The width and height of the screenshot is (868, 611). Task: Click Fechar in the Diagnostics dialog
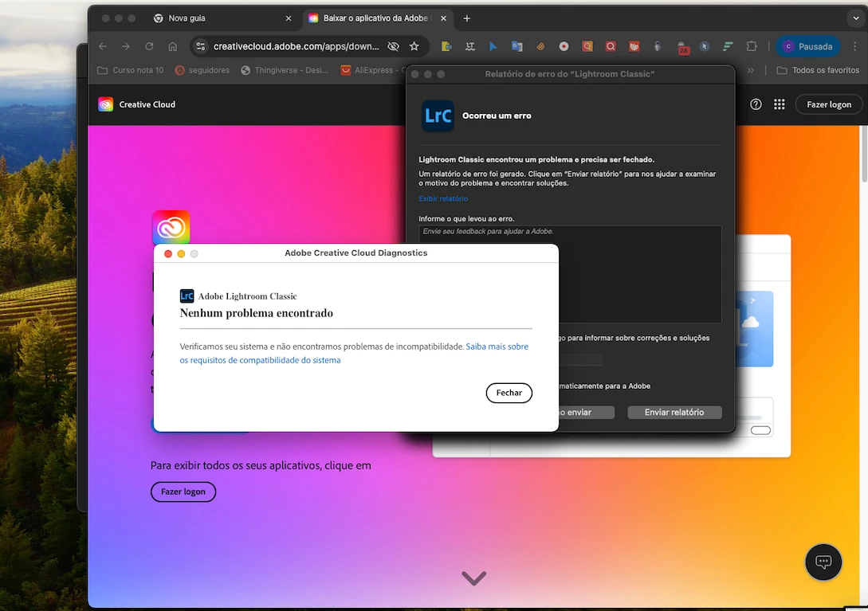509,393
